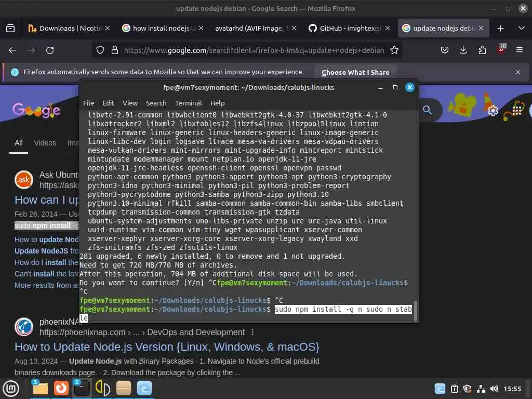532x399 pixels.
Task: Open the Ask Ubuntu result title
Action: [x=46, y=200]
